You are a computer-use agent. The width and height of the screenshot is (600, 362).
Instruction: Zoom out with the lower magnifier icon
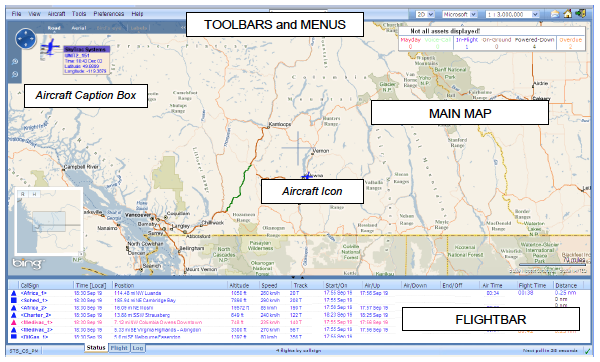pos(15,74)
